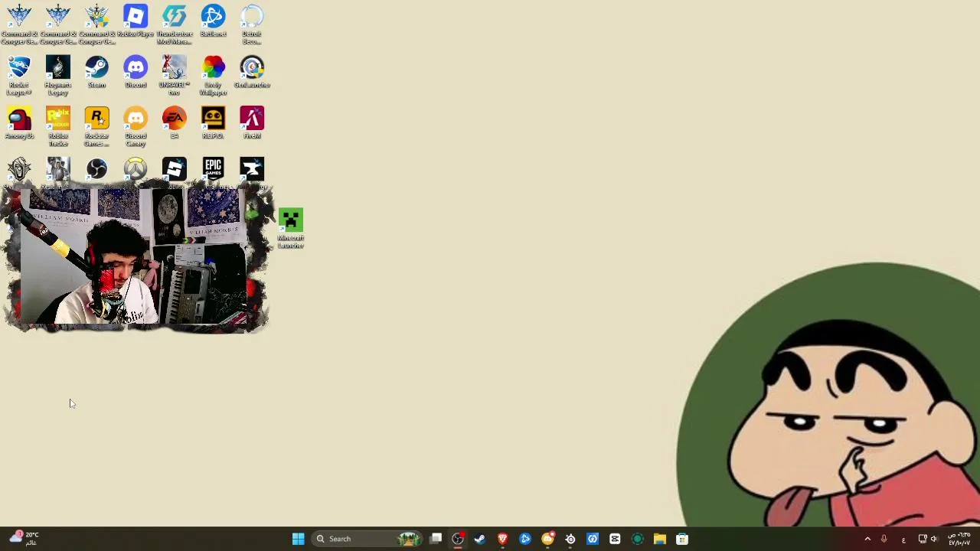Open Discord Canary from the taskbar
Image resolution: width=980 pixels, height=551 pixels.
click(x=547, y=539)
